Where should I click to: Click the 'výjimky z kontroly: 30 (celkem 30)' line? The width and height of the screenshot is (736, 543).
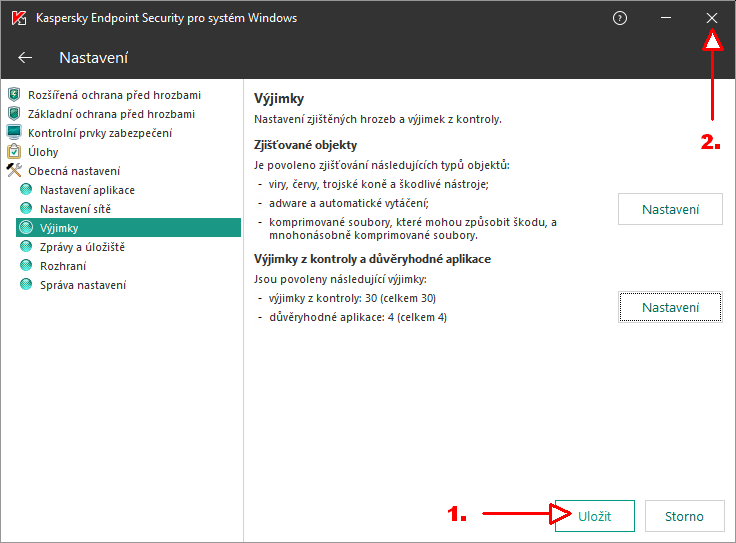pos(352,298)
